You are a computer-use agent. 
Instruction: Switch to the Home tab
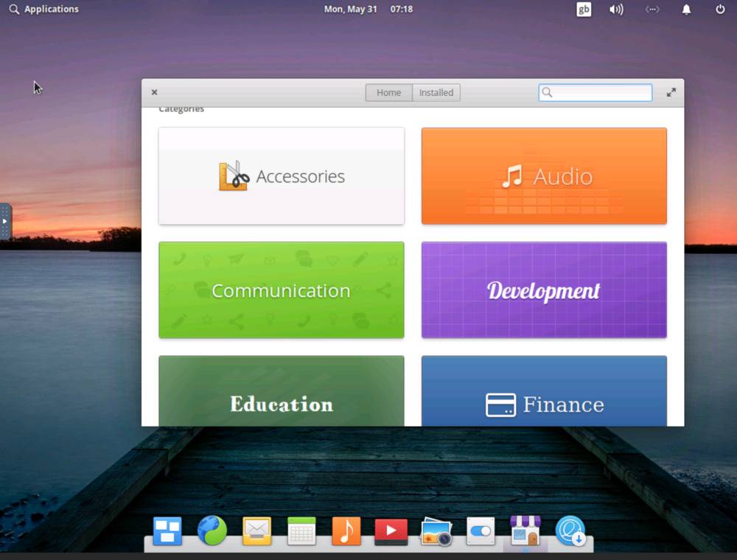pos(389,93)
